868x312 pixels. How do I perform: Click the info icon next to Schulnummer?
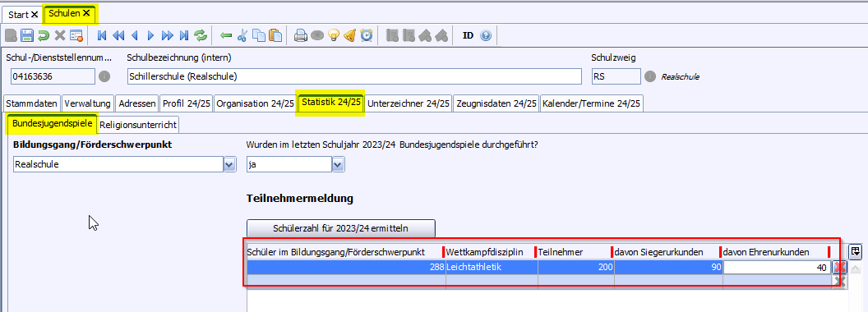click(x=104, y=76)
